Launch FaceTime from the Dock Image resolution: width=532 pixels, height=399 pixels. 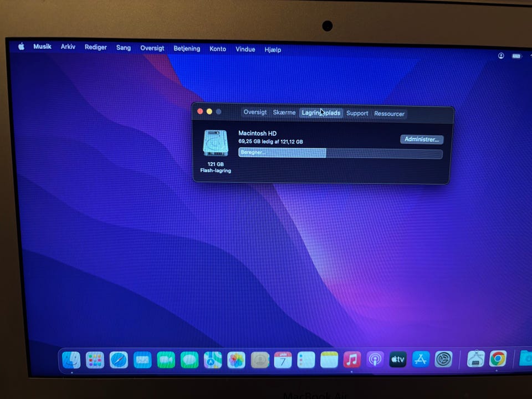point(166,360)
